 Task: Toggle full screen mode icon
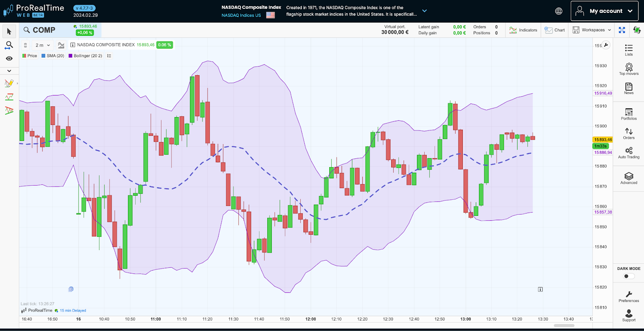[x=622, y=30]
